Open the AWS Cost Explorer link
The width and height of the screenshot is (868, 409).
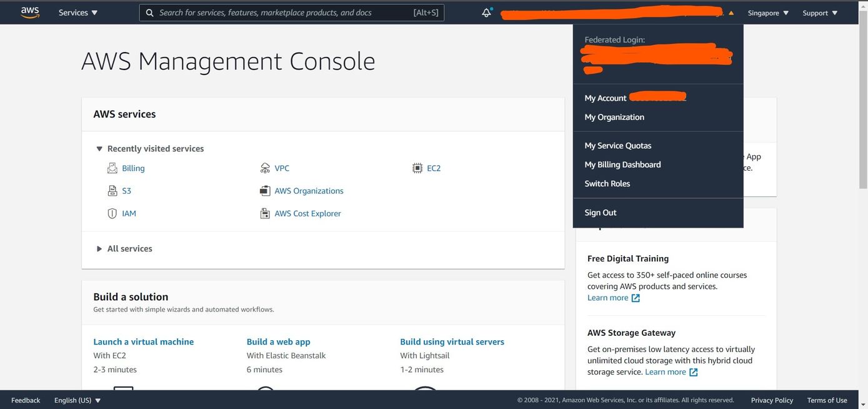pyautogui.click(x=307, y=213)
